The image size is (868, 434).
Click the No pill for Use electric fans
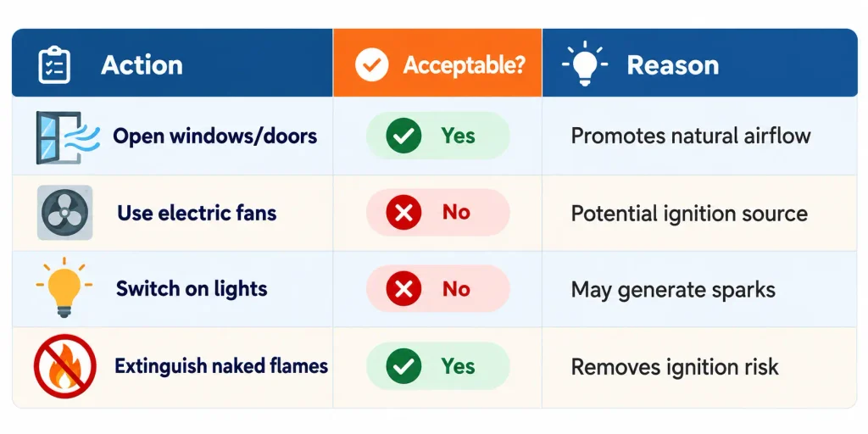click(x=438, y=213)
